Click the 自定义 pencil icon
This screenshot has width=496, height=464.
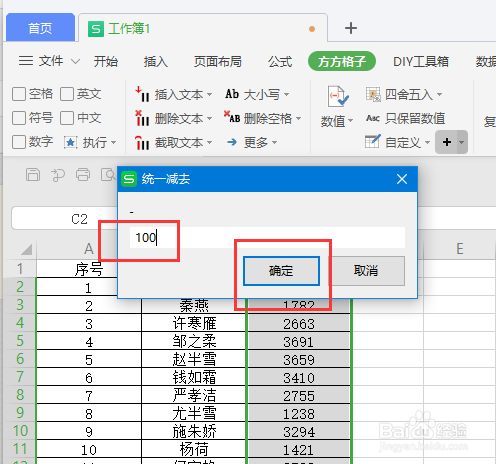coord(373,141)
